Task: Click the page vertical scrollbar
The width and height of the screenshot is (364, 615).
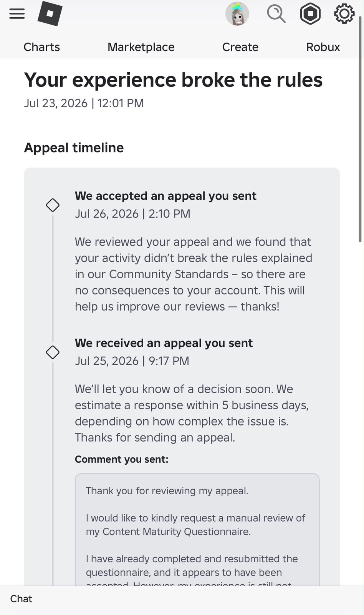Action: click(x=360, y=129)
